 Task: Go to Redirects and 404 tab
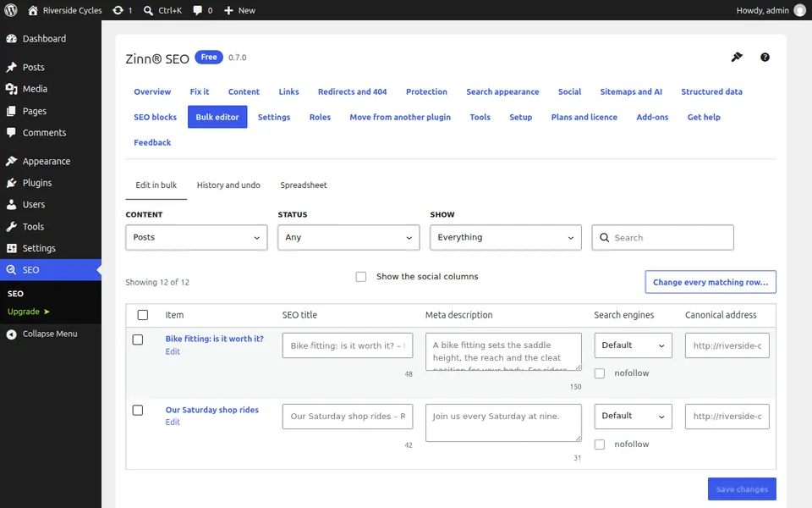click(352, 91)
